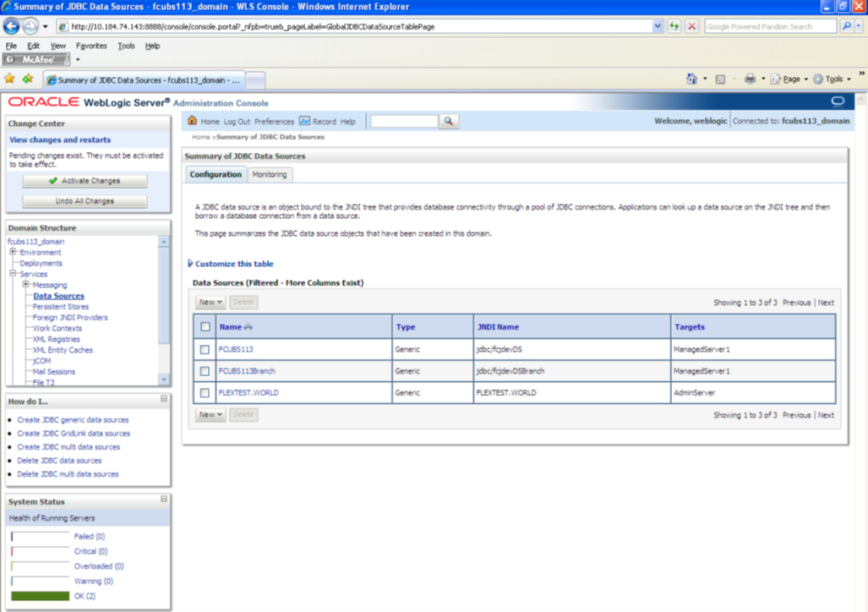The height and width of the screenshot is (612, 868).
Task: Select the Configuration tab
Action: (x=216, y=174)
